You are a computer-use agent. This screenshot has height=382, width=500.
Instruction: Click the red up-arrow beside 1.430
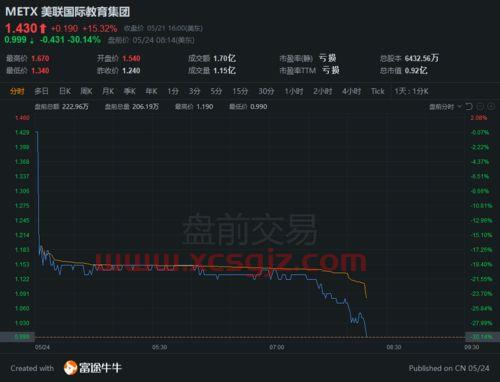pyautogui.click(x=43, y=28)
